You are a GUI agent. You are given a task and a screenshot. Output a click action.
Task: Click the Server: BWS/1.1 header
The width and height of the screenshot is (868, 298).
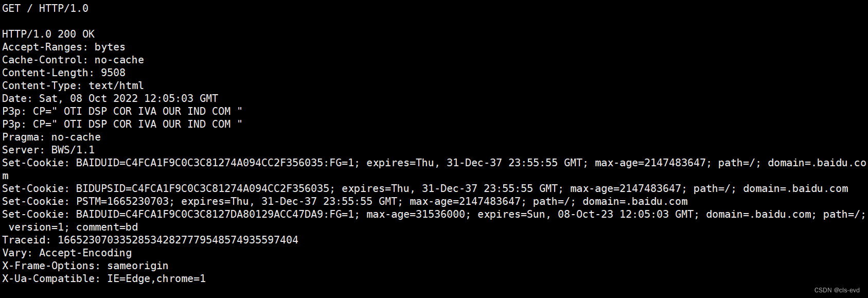[x=48, y=150]
